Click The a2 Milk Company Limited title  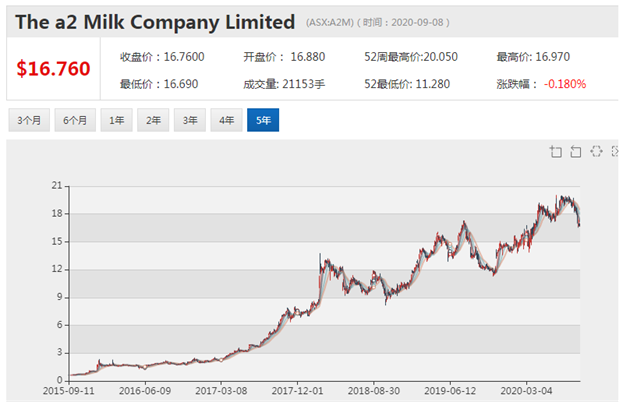(155, 22)
